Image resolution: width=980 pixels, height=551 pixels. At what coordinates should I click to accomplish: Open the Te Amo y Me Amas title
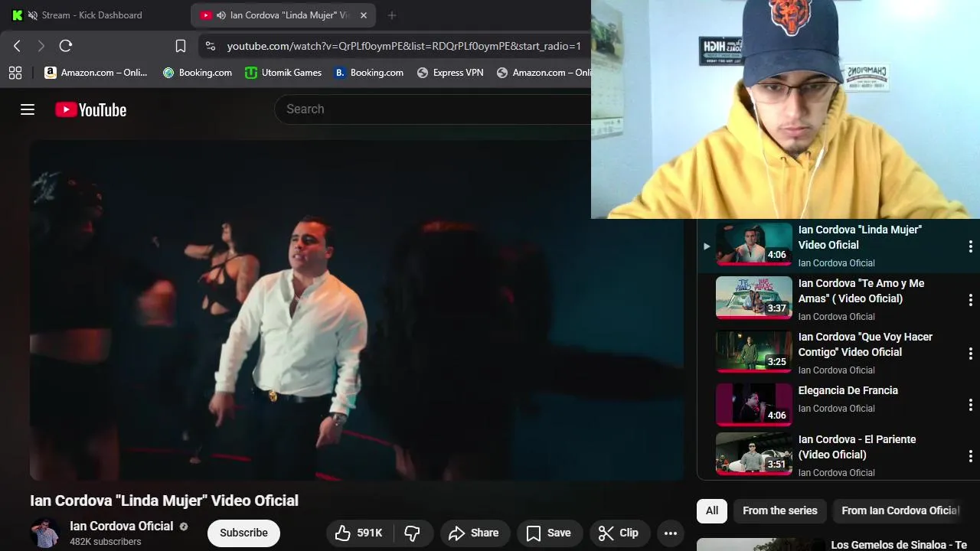(x=861, y=291)
